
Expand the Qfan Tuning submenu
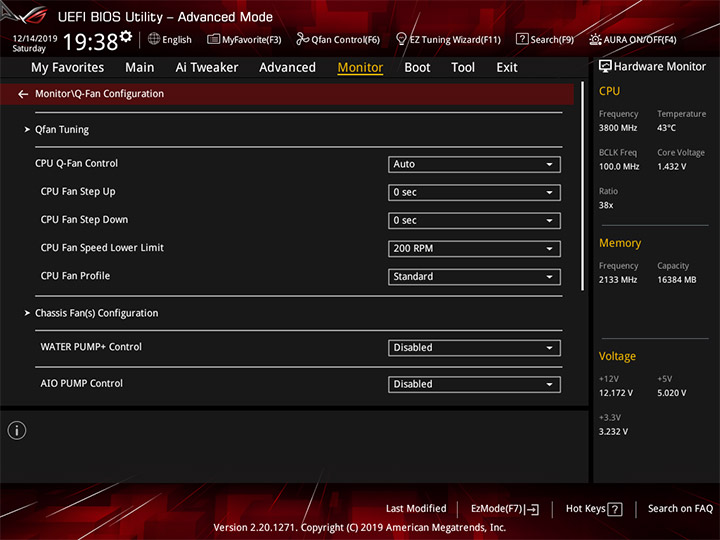(x=62, y=129)
